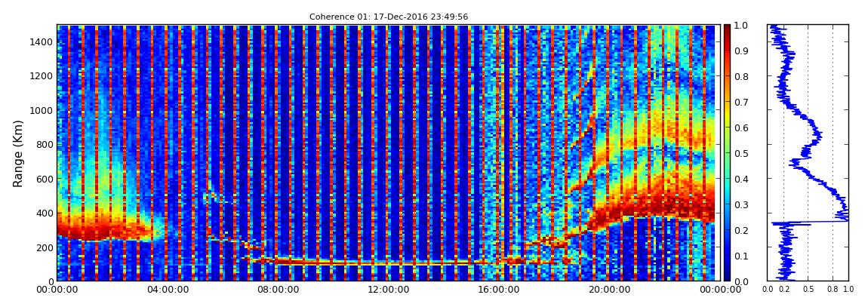Viewport: 868px width, 307px height.
Task: Click the profile plot's 0.2 axis label
Action: [x=784, y=290]
